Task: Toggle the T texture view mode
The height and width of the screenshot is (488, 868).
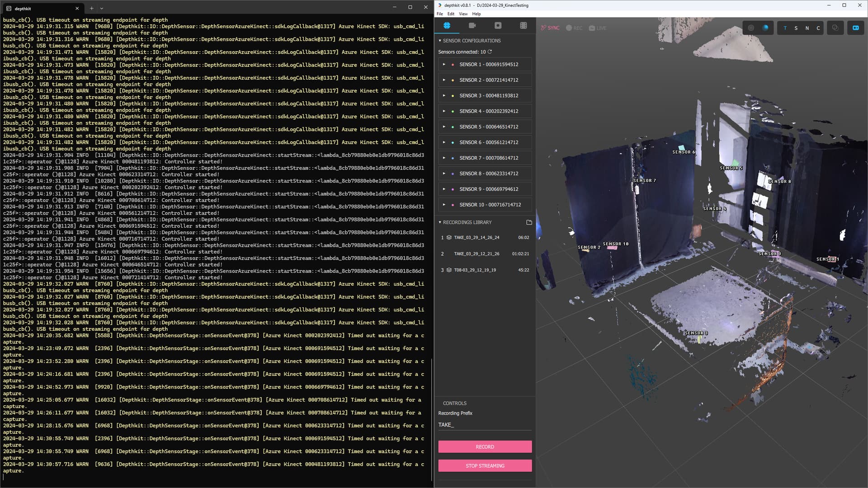Action: [x=785, y=28]
